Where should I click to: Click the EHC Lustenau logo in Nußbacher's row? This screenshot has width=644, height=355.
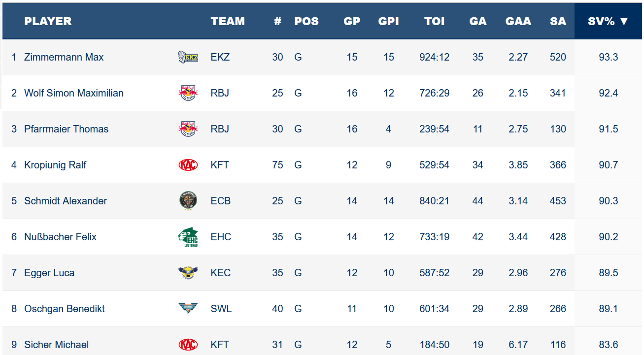click(188, 237)
